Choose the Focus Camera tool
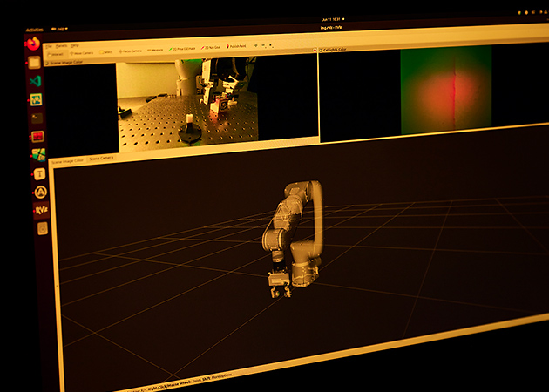This screenshot has width=549, height=392. pyautogui.click(x=130, y=51)
